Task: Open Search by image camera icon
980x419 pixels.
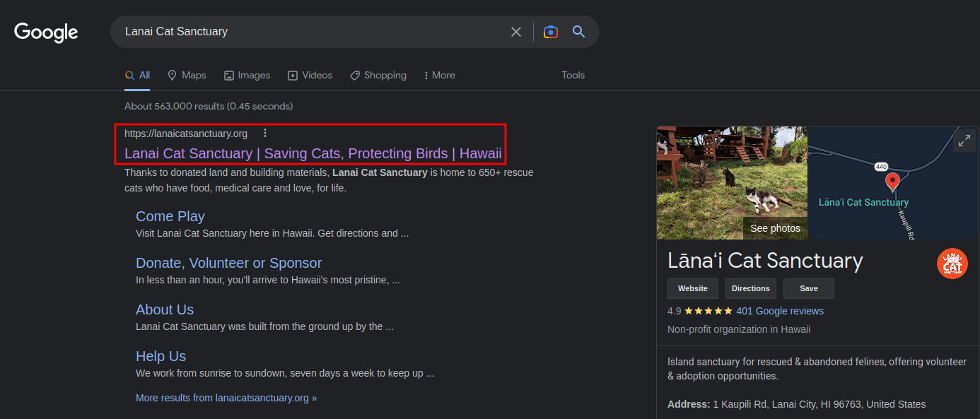Action: pyautogui.click(x=551, y=32)
